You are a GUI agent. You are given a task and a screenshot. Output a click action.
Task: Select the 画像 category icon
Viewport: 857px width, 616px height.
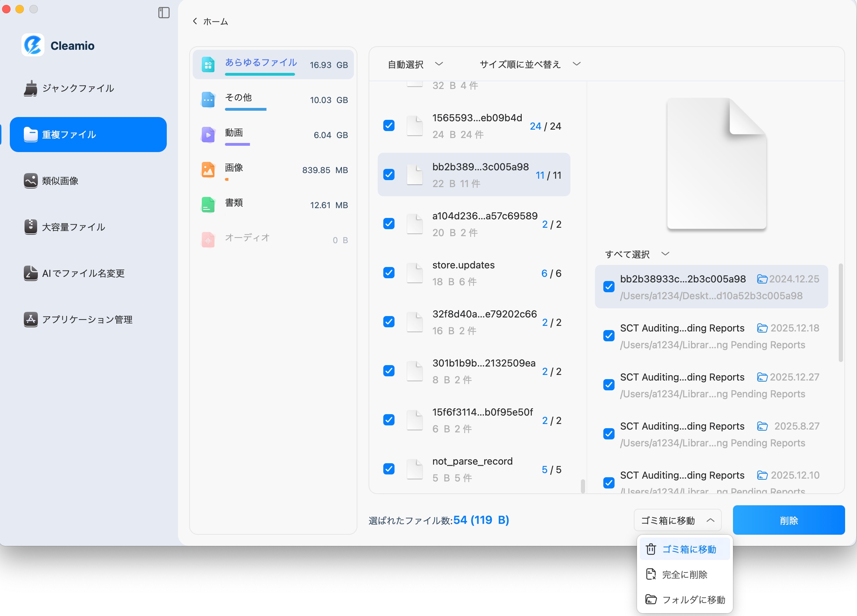208,170
